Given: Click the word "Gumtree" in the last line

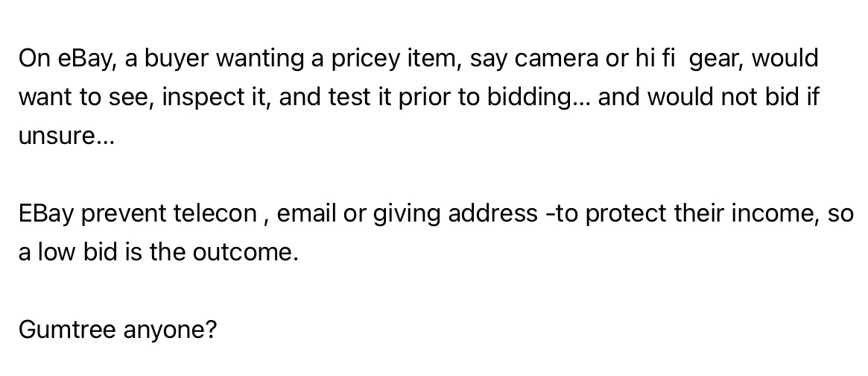Looking at the screenshot, I should pos(67,330).
